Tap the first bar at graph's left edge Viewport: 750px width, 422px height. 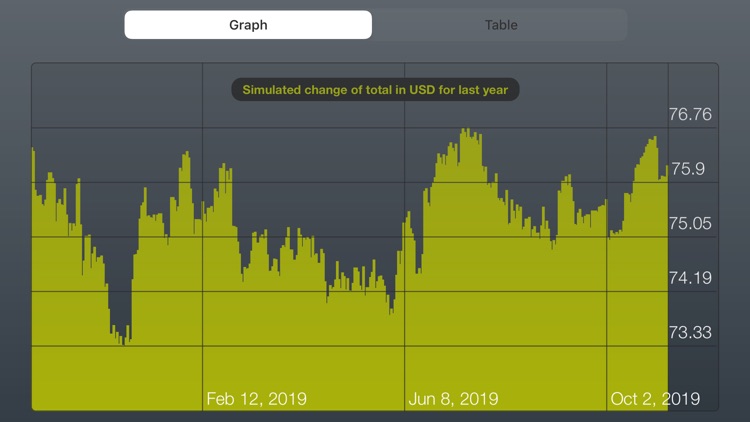(33, 278)
